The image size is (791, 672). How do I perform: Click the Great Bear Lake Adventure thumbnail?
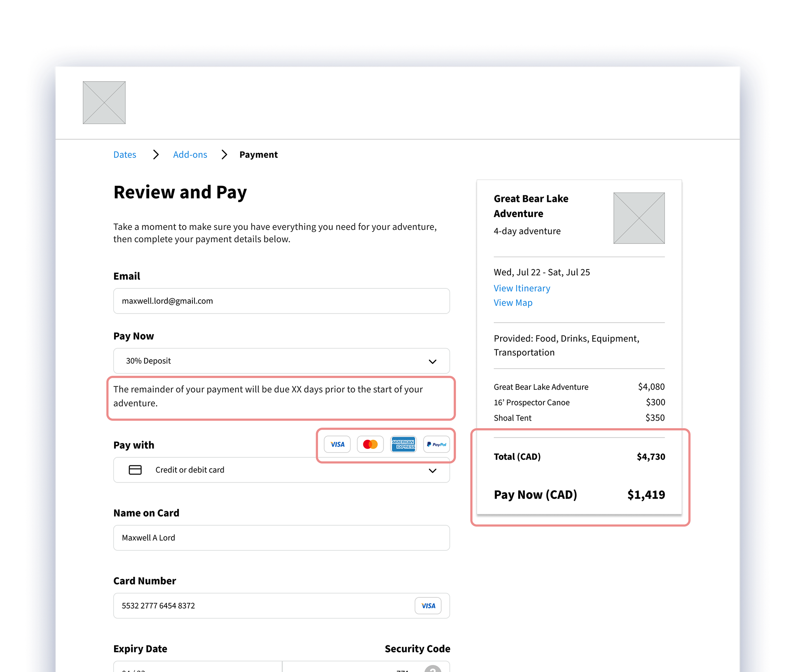(639, 218)
